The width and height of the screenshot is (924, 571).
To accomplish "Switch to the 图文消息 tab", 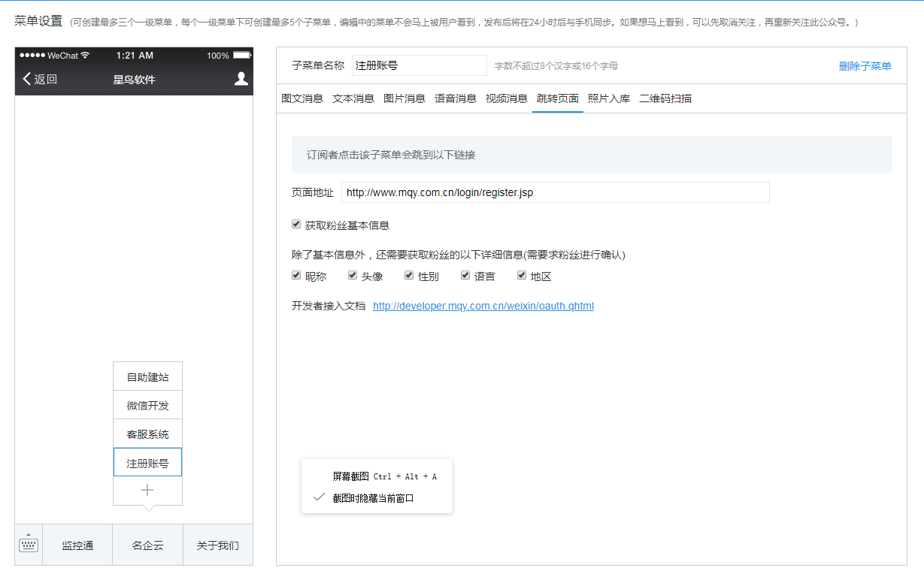I will point(302,98).
